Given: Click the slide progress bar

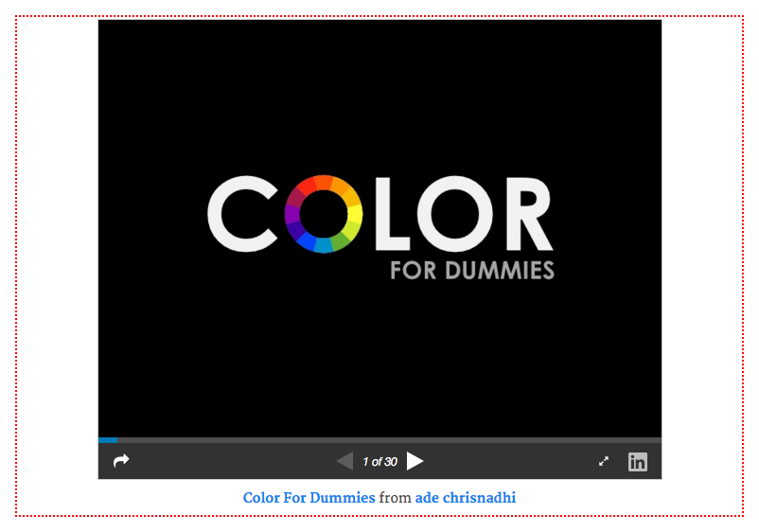Looking at the screenshot, I should coord(380,440).
